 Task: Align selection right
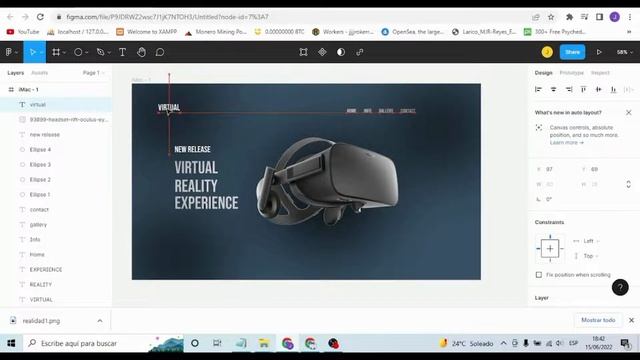569,89
